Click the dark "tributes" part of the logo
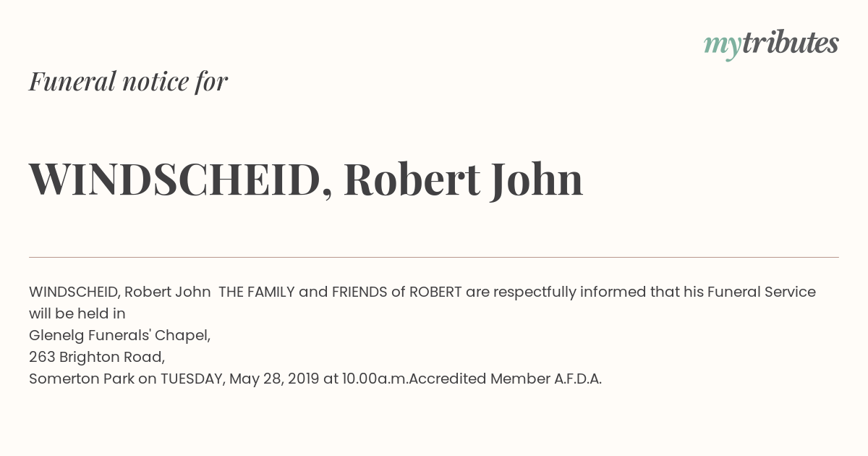Screen dimensions: 868x456 (x=790, y=43)
